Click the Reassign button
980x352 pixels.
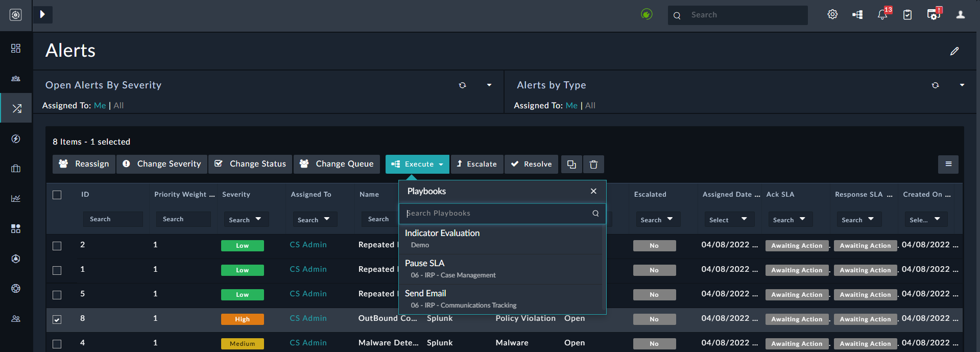[x=84, y=164]
